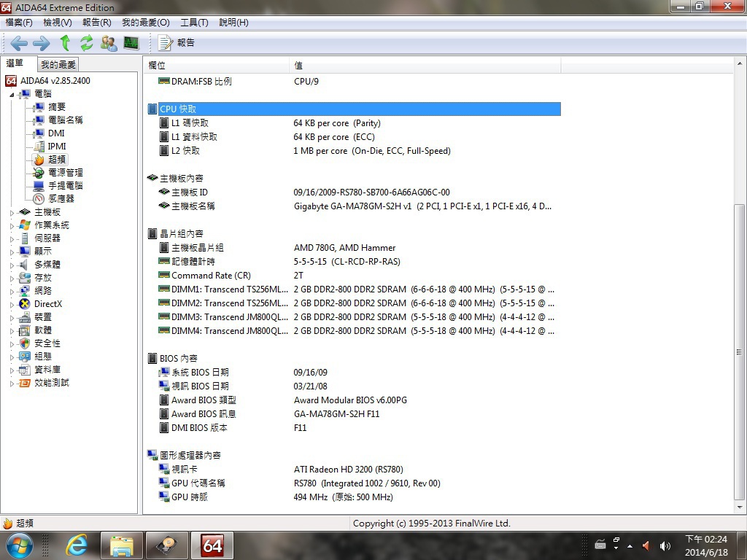The height and width of the screenshot is (560, 747).
Task: Go back with the blue left arrow
Action: tap(18, 43)
